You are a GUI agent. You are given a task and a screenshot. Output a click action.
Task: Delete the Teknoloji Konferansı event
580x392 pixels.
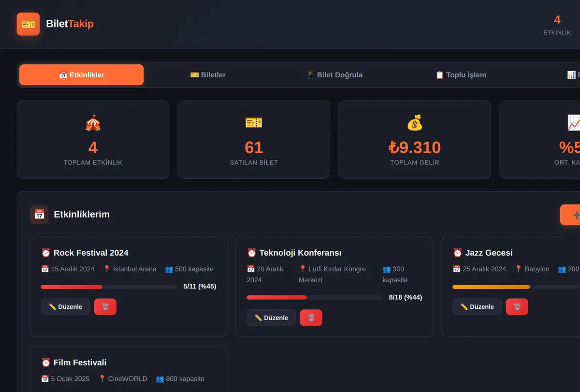pyautogui.click(x=311, y=318)
